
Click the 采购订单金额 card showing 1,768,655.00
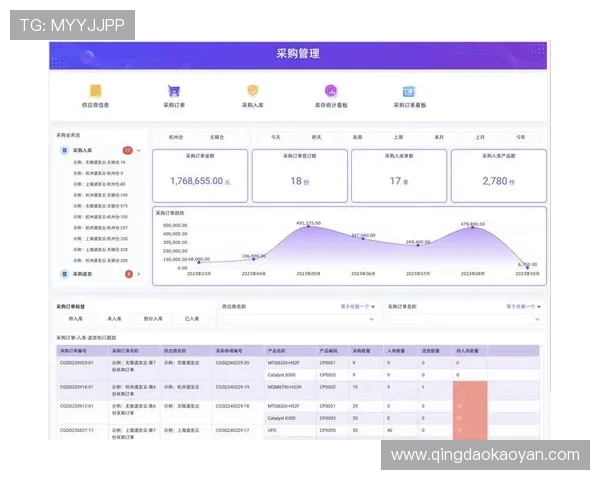(x=200, y=176)
